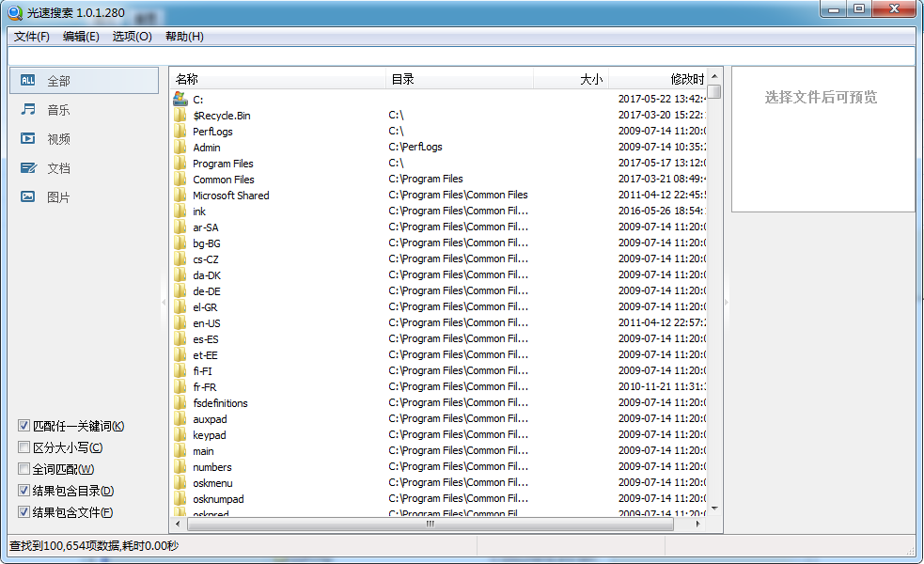The width and height of the screenshot is (924, 564).
Task: Toggle 结果包含文件(F) checkbox
Action: (x=23, y=511)
